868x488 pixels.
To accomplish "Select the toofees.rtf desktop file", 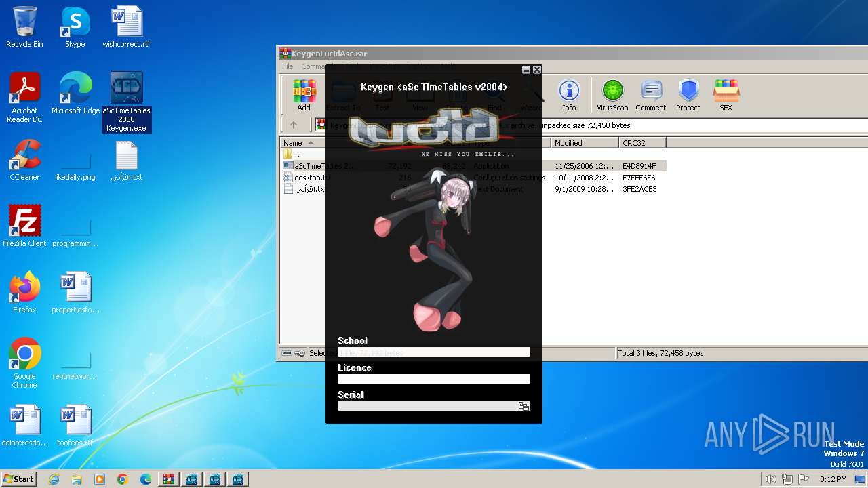I will pyautogui.click(x=75, y=426).
